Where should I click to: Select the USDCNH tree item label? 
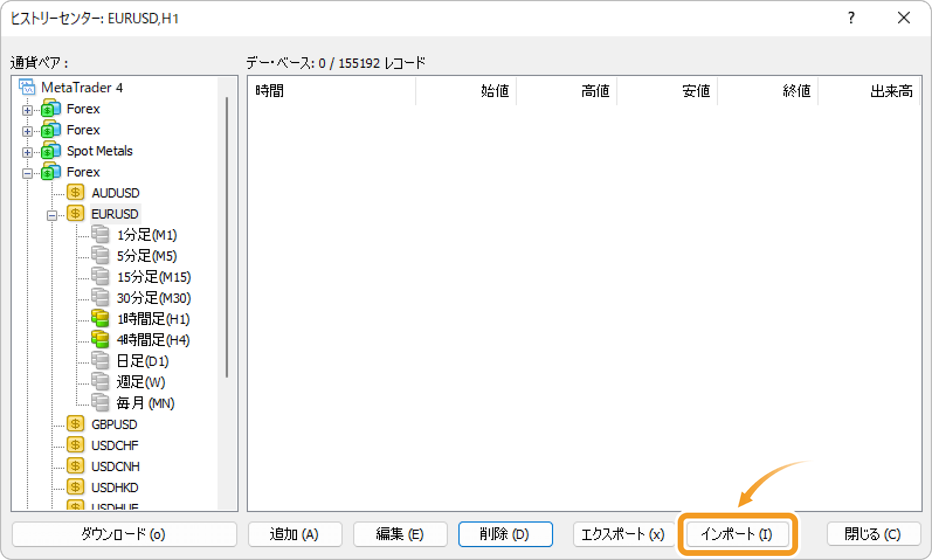click(116, 466)
